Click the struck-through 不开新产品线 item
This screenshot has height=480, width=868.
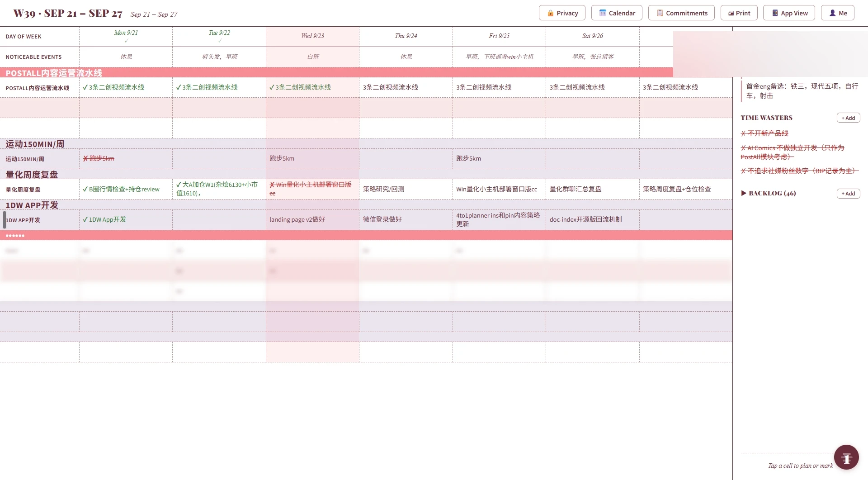pos(764,133)
